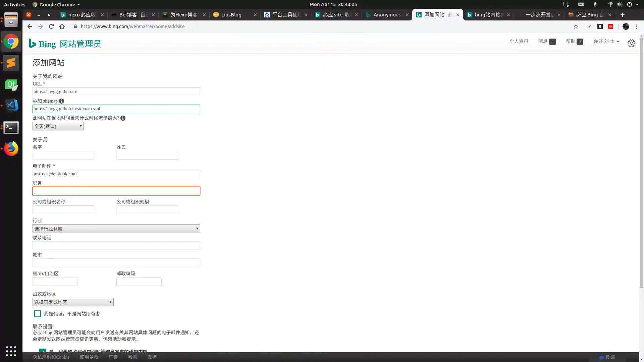The width and height of the screenshot is (644, 362).
Task: Switch to LiusBlog tab
Action: pyautogui.click(x=234, y=15)
